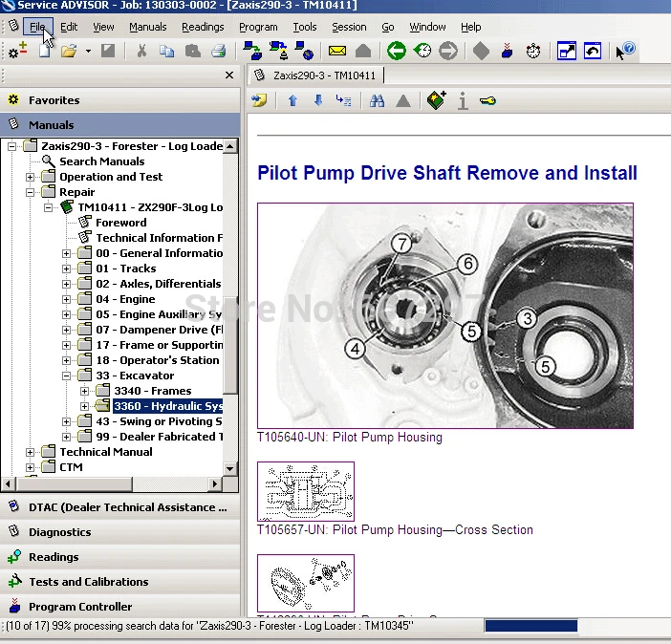671x644 pixels.
Task: Select 18 - Operator's Station tree item
Action: tap(158, 360)
